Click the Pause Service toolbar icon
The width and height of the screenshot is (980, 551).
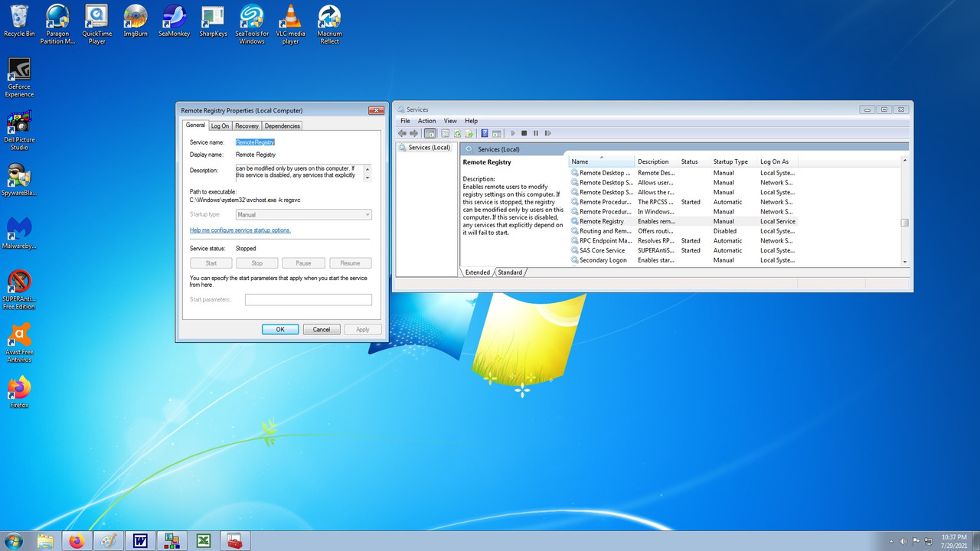536,133
